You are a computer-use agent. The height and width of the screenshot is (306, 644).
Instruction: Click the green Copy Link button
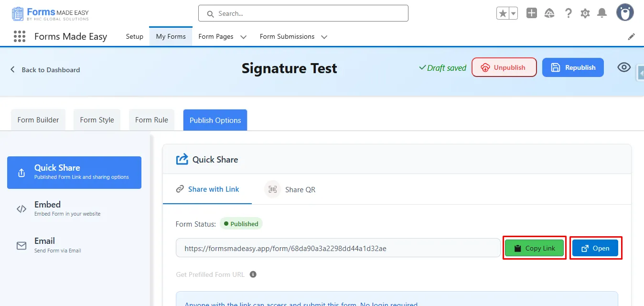pyautogui.click(x=535, y=248)
